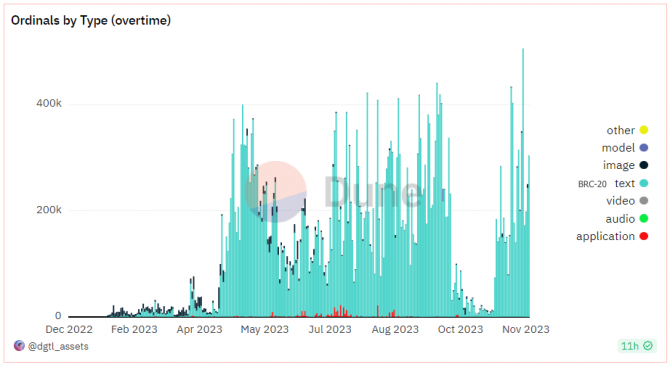This screenshot has height=367, width=670.
Task: Click the teal text legend dot
Action: click(644, 183)
